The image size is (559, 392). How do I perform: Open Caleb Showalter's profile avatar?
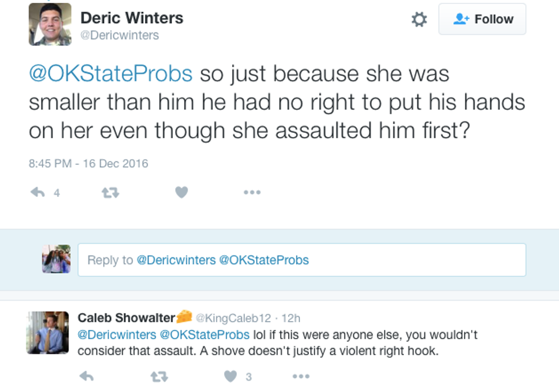pos(48,332)
